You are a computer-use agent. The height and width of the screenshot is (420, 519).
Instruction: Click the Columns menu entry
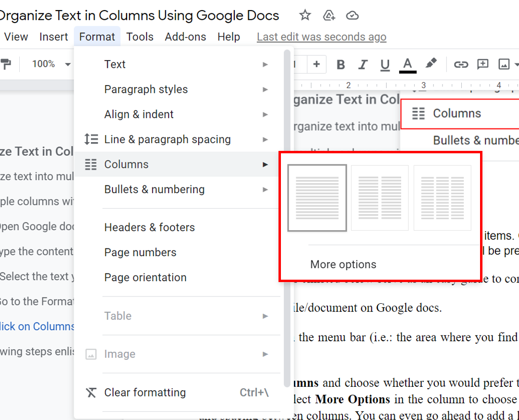pyautogui.click(x=177, y=164)
